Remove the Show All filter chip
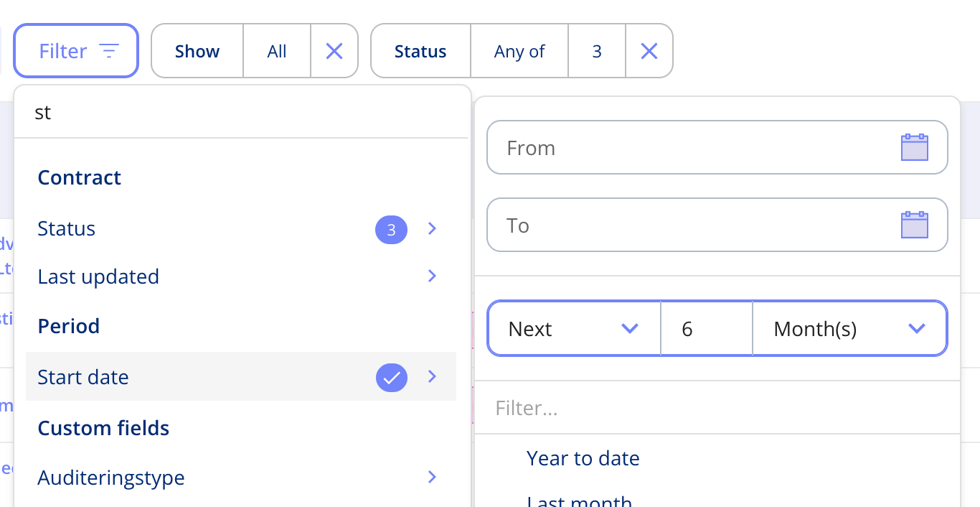Screen dimensions: 980x507 [334, 51]
